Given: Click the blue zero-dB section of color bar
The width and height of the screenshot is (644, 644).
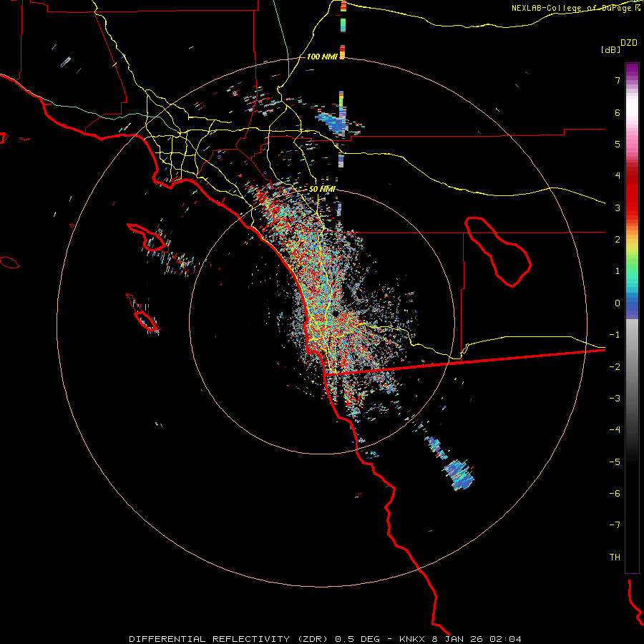Looking at the screenshot, I should 632,304.
